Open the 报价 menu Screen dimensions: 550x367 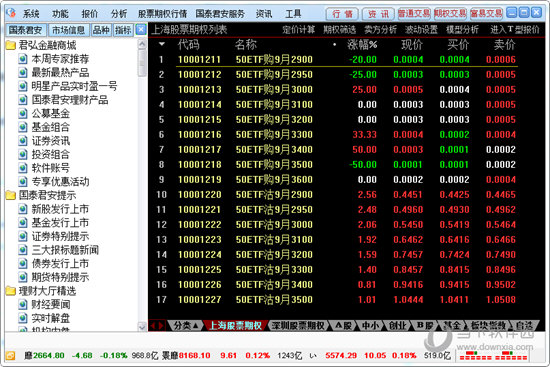(x=89, y=14)
